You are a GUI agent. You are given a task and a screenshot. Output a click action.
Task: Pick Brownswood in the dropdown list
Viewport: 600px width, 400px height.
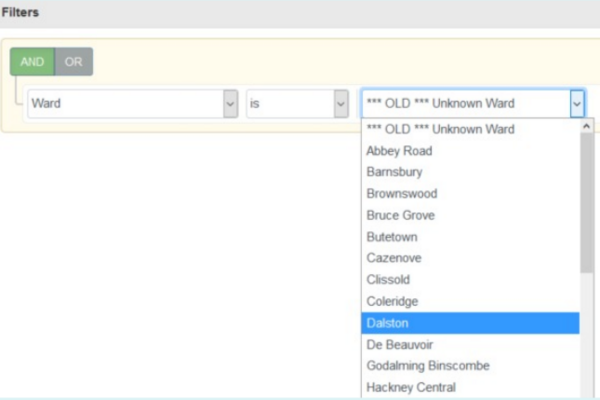click(x=402, y=194)
